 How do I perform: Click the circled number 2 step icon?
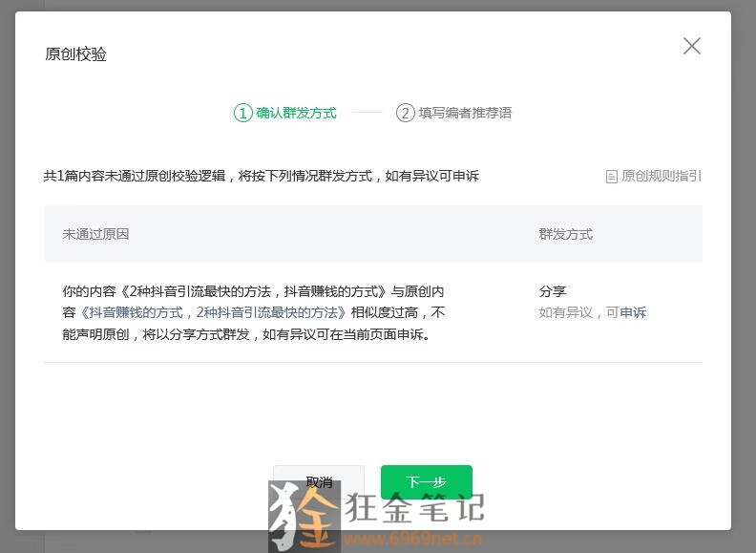(x=405, y=113)
